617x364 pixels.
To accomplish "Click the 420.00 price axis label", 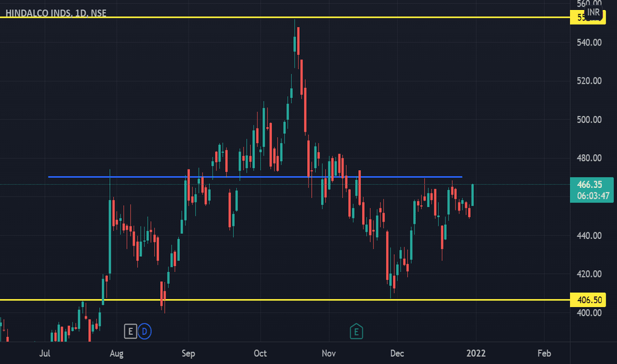I will coord(589,274).
